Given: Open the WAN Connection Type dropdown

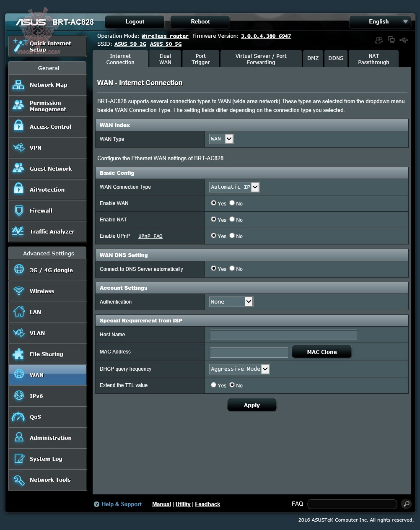Looking at the screenshot, I should click(x=235, y=187).
